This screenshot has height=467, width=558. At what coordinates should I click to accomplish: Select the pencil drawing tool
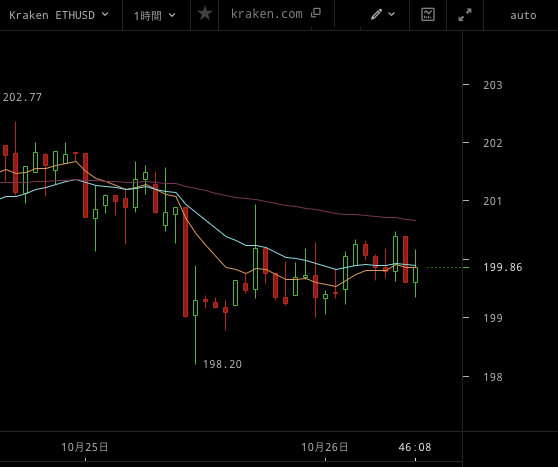coord(376,15)
